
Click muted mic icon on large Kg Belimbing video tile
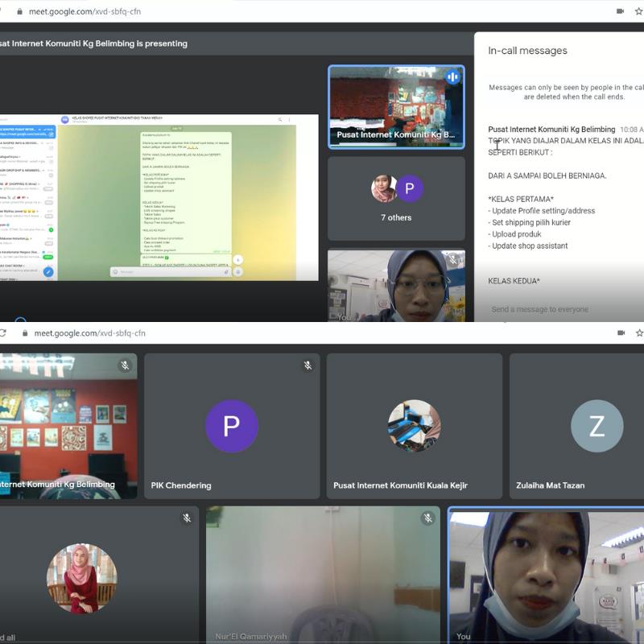pyautogui.click(x=125, y=365)
